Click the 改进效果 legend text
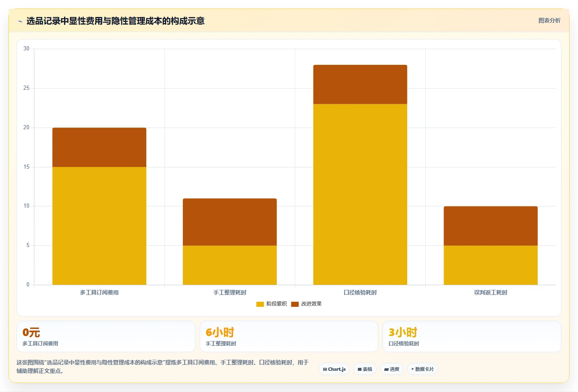 coord(311,304)
